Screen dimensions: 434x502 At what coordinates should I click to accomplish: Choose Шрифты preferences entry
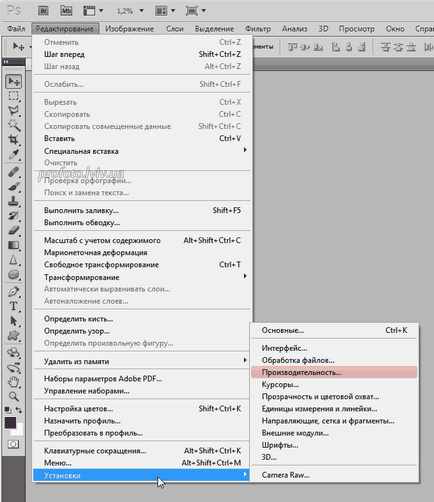click(334, 445)
